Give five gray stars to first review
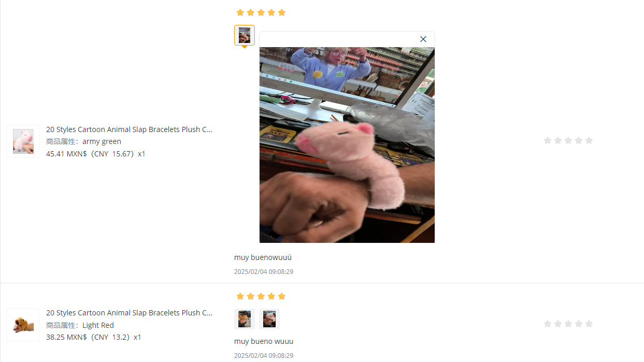 589,140
